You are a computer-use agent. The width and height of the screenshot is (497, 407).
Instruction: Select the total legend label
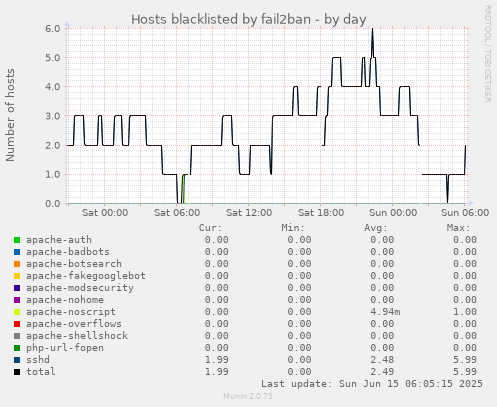(x=41, y=372)
